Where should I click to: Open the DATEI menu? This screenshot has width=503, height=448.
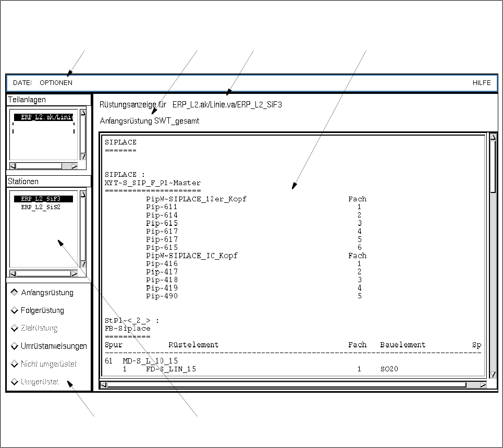(x=22, y=83)
